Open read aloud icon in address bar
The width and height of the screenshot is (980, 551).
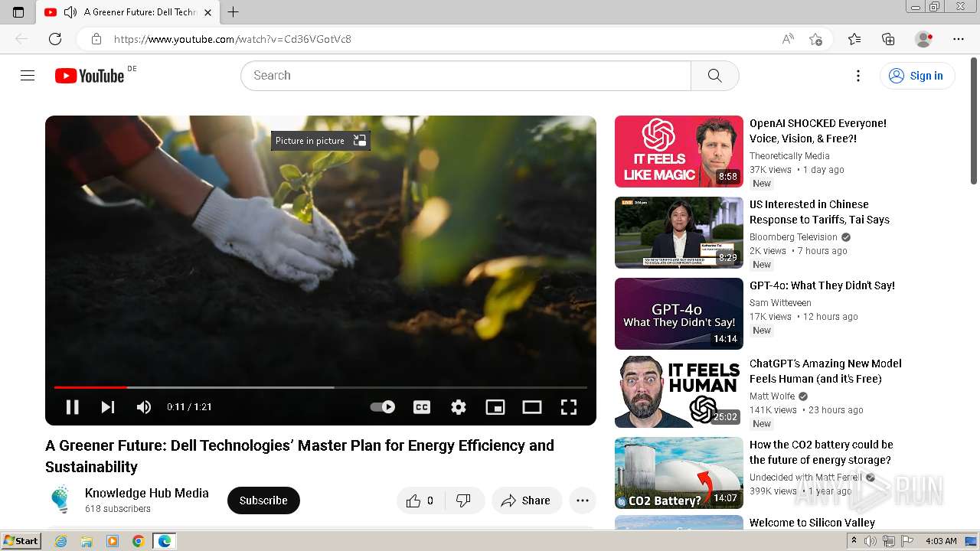click(788, 39)
